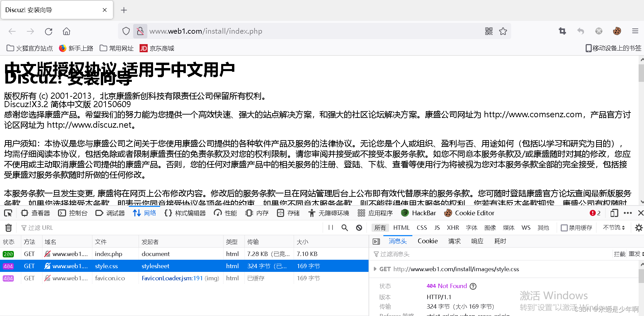
Task: Switch to 样式编辑器 tab
Action: [185, 213]
